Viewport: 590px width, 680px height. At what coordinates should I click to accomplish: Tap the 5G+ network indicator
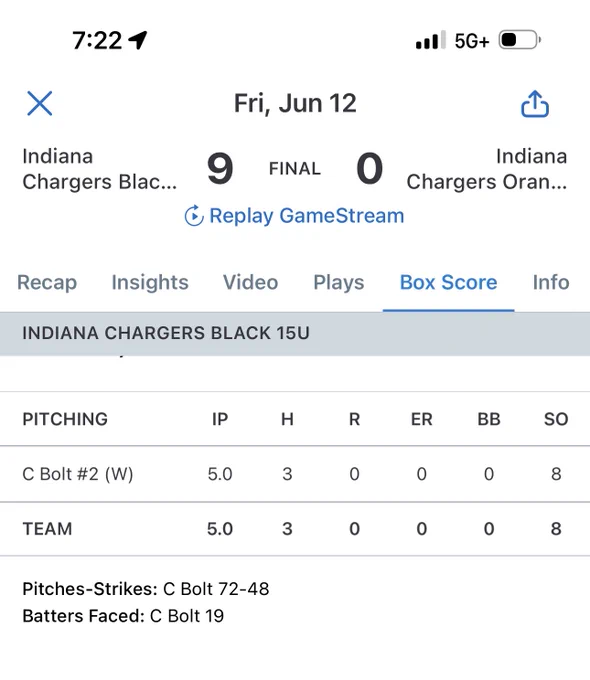472,41
